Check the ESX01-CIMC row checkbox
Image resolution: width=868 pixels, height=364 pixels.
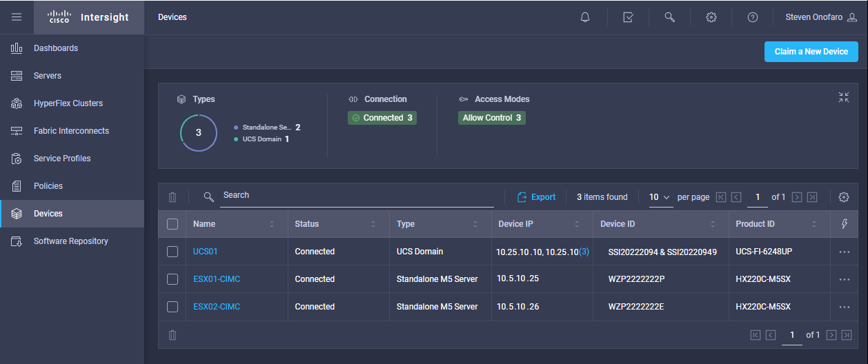coord(172,279)
